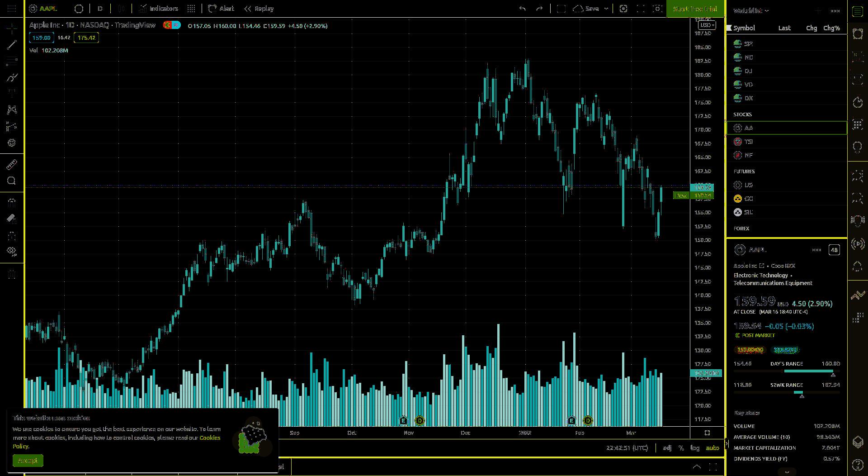This screenshot has width=868, height=476.
Task: Maximize the bottom panel icon
Action: coord(713,466)
